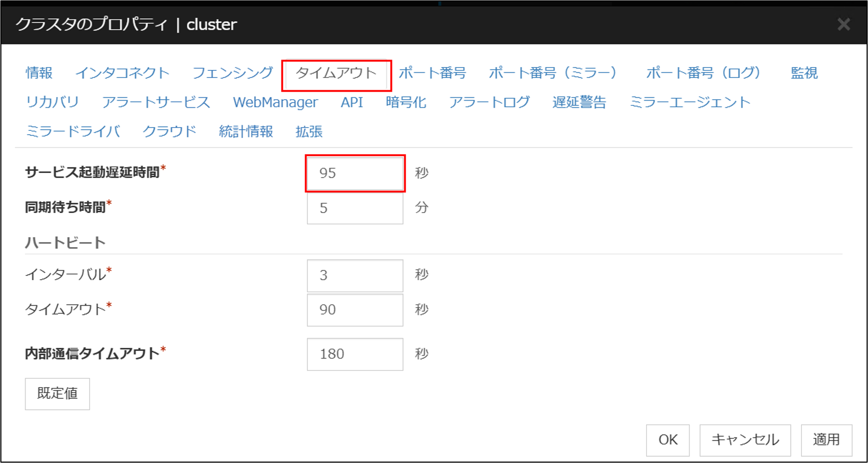
Task: Click the サービス起動遅延時間 input field
Action: [x=355, y=173]
